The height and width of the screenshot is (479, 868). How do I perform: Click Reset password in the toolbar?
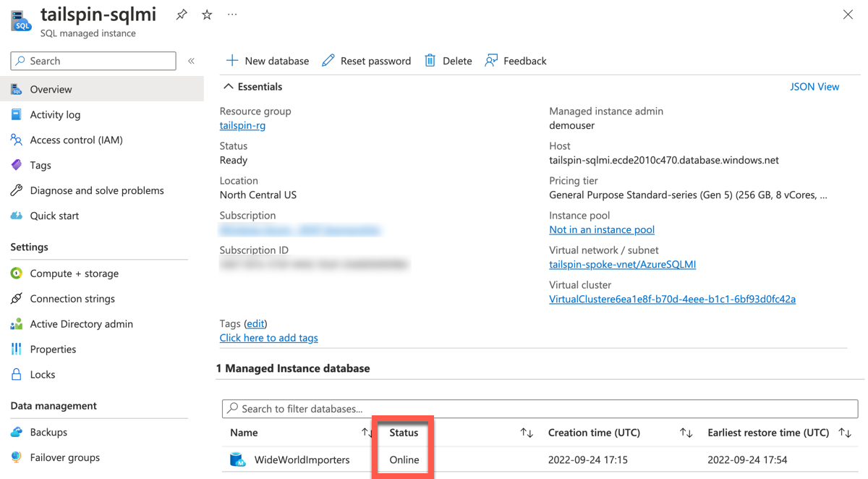(x=367, y=61)
